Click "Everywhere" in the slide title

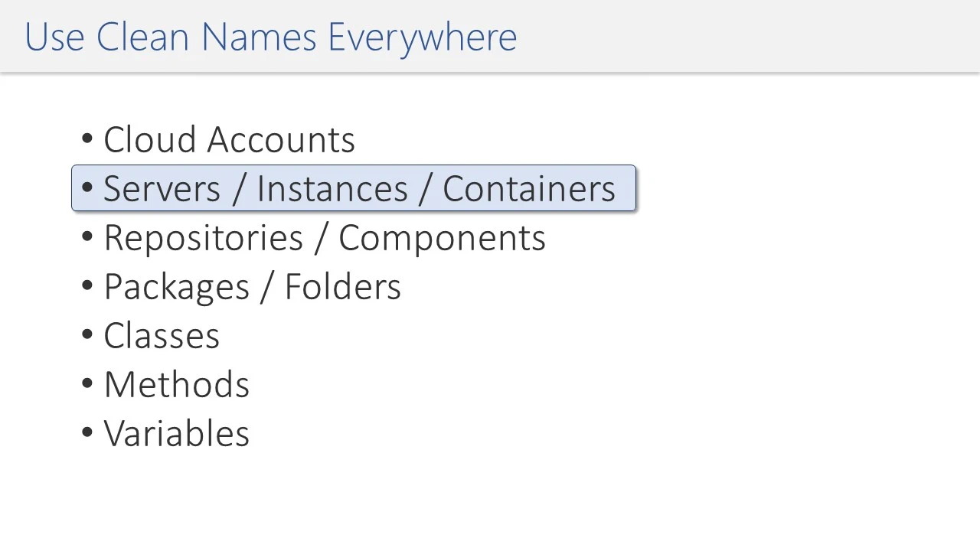(x=422, y=37)
